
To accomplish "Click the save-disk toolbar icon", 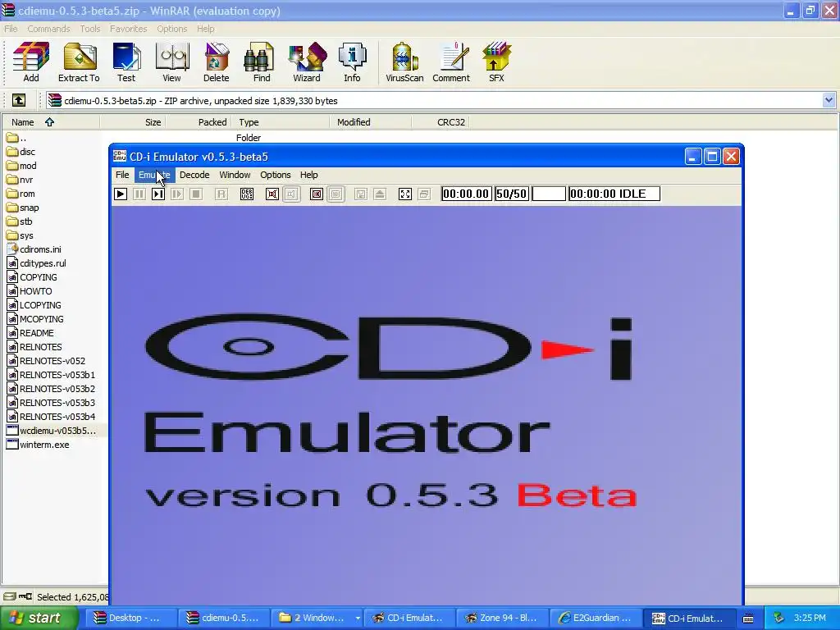I will (x=361, y=194).
